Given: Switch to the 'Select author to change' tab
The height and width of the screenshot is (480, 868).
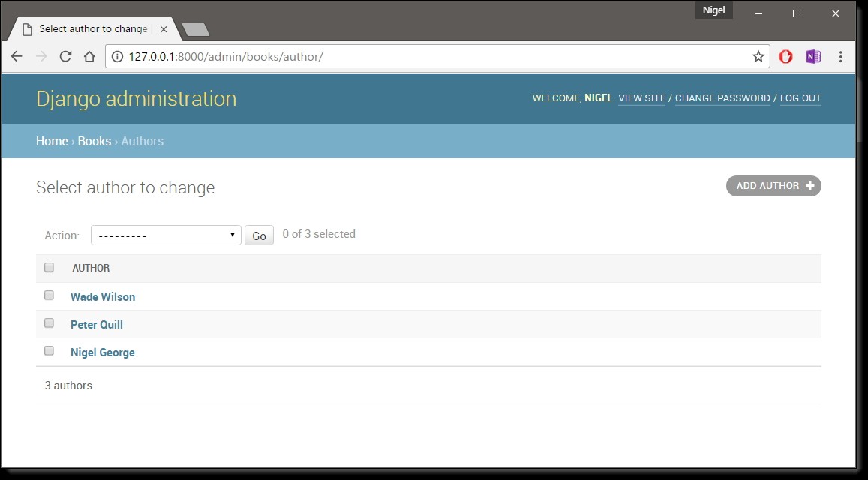Looking at the screenshot, I should 93,29.
